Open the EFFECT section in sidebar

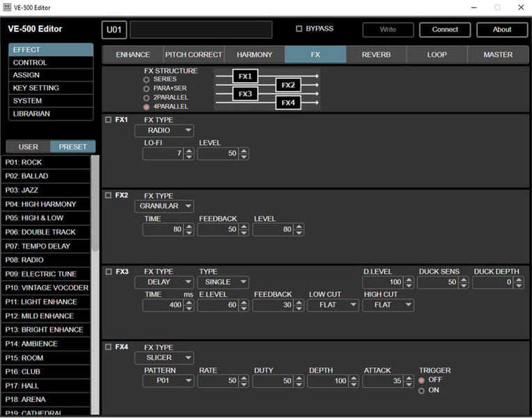pyautogui.click(x=51, y=49)
